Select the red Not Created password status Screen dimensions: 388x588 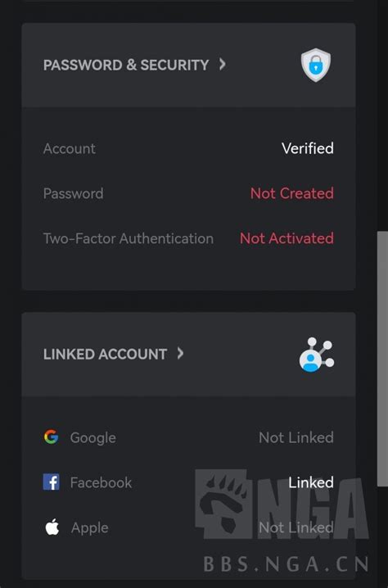pyautogui.click(x=292, y=193)
